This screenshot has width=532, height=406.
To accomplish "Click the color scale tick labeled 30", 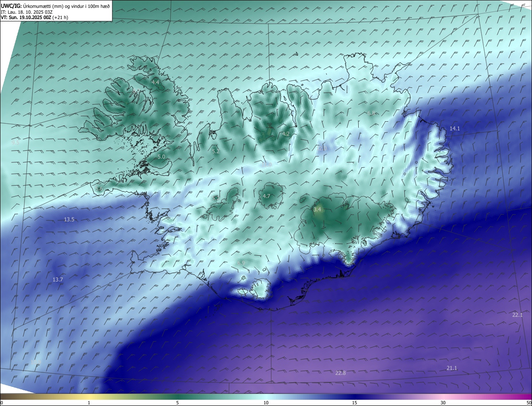I will coord(443,403).
